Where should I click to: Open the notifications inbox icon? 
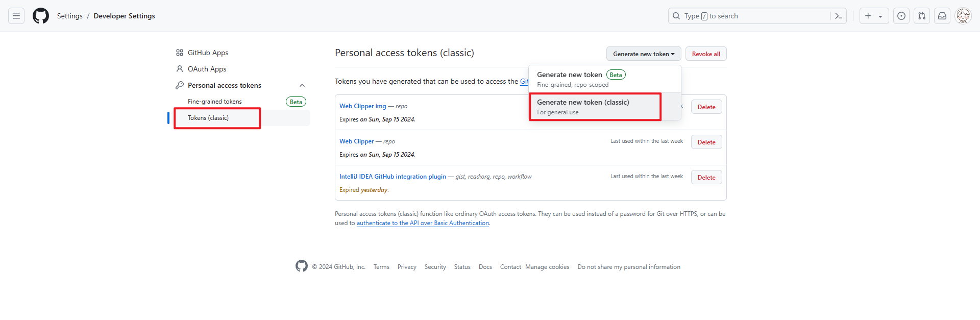point(942,16)
